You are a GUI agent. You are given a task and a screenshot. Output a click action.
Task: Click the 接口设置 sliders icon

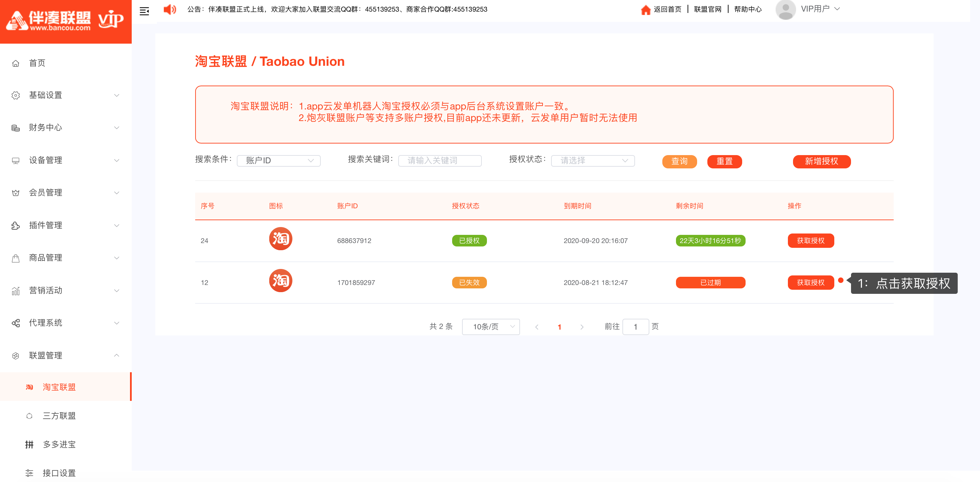coord(29,473)
